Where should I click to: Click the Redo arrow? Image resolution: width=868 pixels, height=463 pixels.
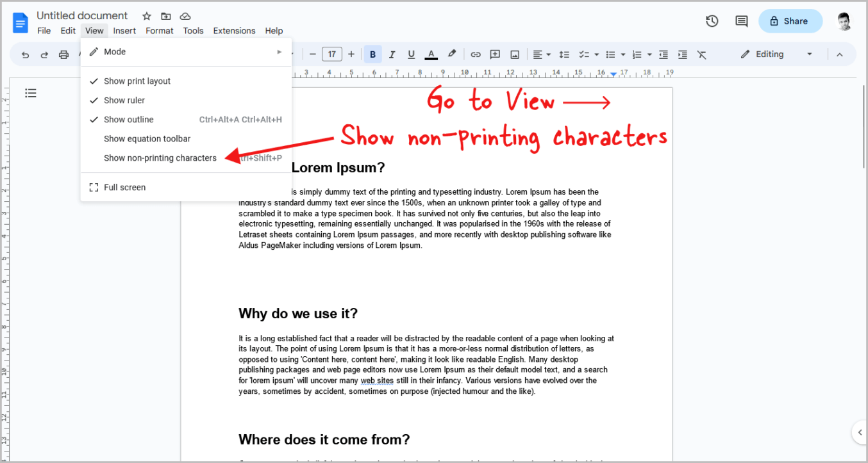[44, 55]
